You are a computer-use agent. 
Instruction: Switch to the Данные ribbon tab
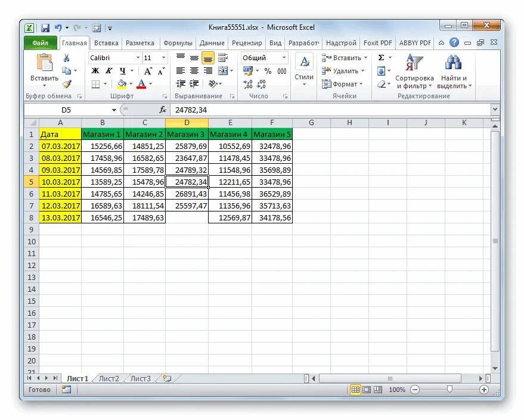(212, 43)
